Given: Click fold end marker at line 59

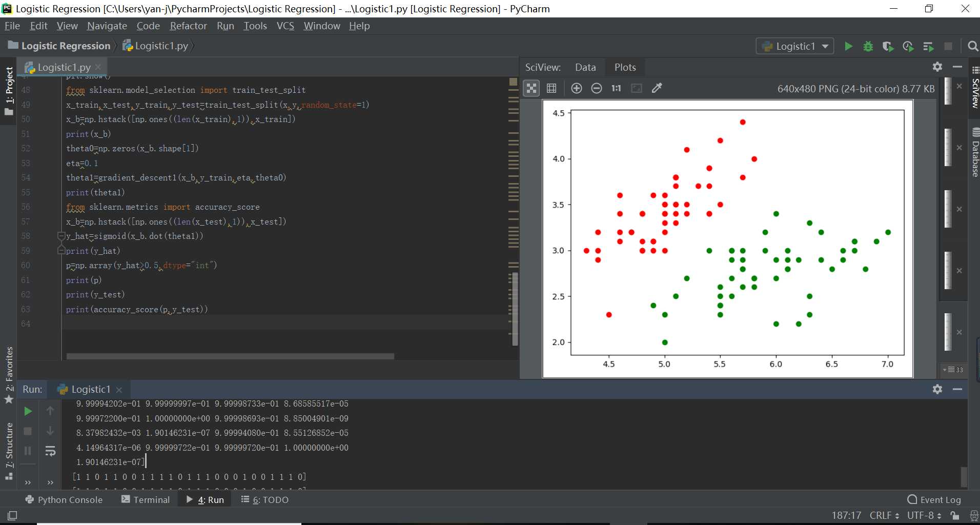Looking at the screenshot, I should (x=61, y=250).
